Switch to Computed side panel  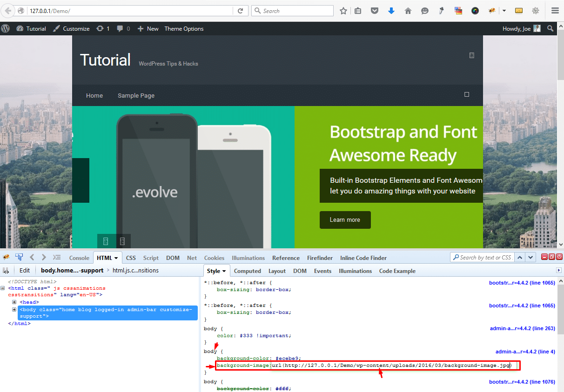point(247,271)
